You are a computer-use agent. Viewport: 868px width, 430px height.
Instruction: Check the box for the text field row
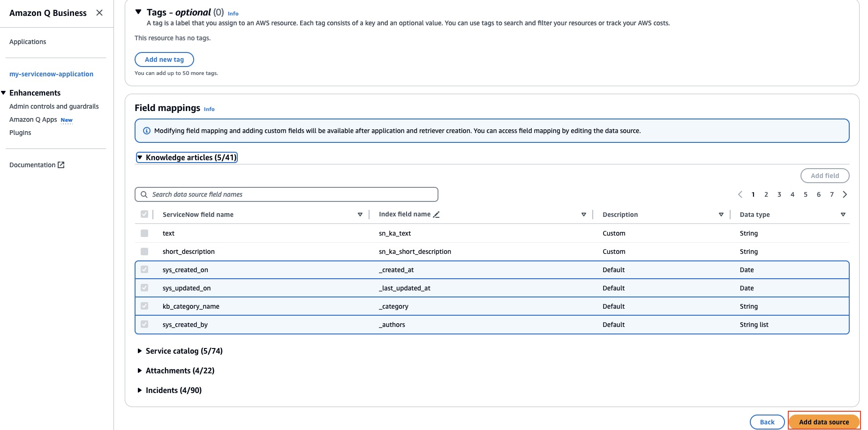[x=144, y=233]
